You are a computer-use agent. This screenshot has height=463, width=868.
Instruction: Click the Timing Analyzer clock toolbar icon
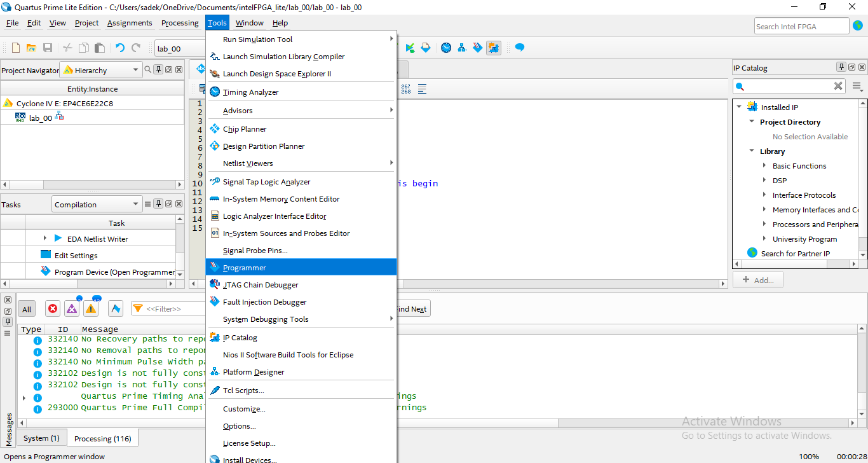(x=446, y=48)
